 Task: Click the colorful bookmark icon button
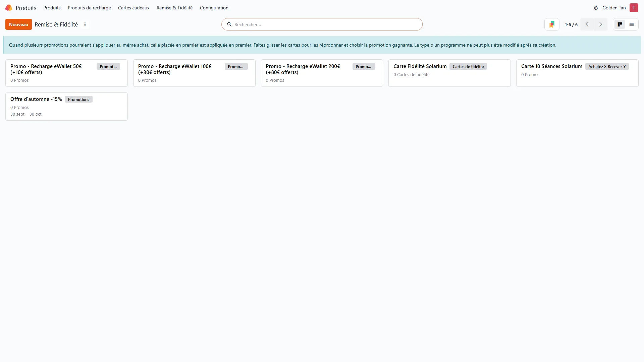552,24
